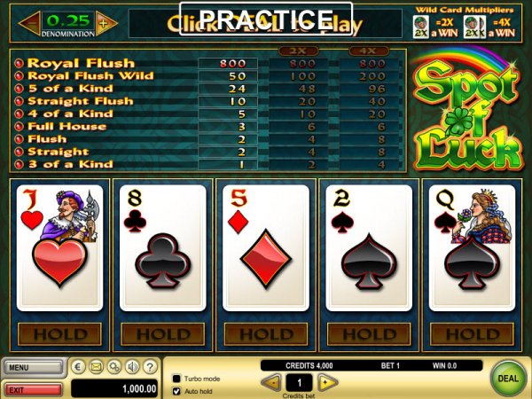Open the MENU button
This screenshot has width=532, height=399.
[34, 367]
